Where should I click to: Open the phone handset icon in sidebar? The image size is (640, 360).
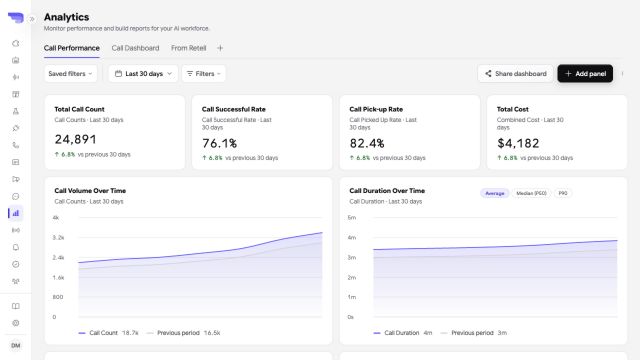point(16,145)
